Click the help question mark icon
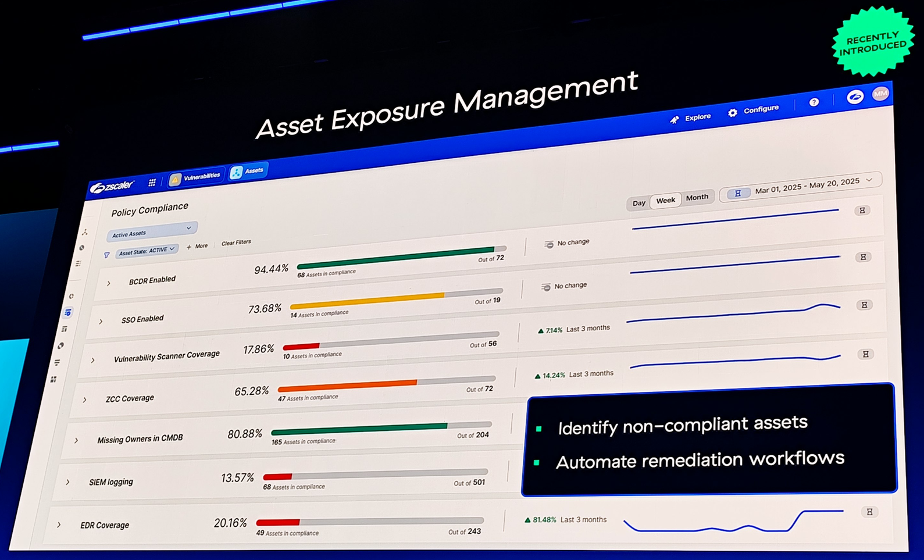 click(x=814, y=102)
